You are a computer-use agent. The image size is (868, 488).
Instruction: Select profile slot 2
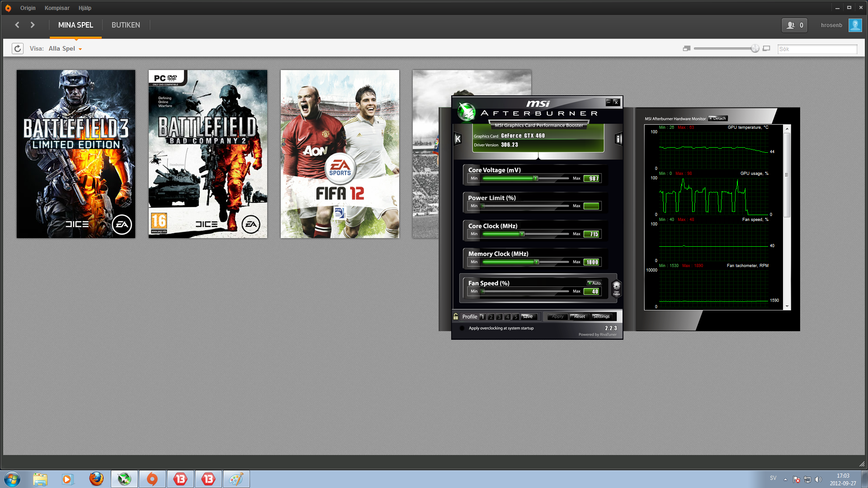[491, 317]
